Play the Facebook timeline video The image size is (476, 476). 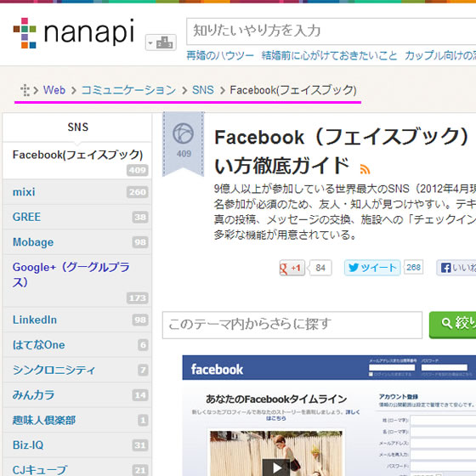276,467
